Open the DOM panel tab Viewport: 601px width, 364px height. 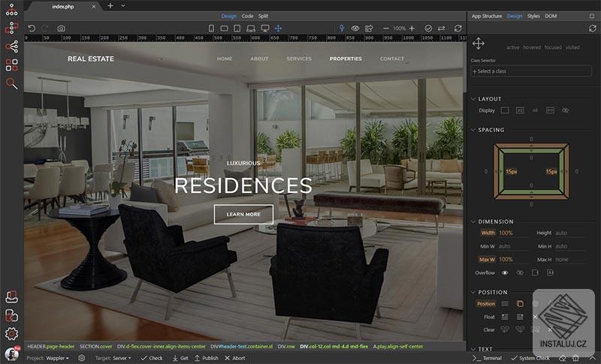tap(551, 16)
